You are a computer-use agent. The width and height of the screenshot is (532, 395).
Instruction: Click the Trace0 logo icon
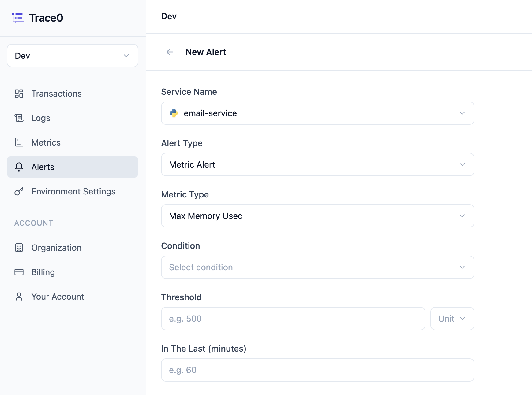click(x=17, y=18)
